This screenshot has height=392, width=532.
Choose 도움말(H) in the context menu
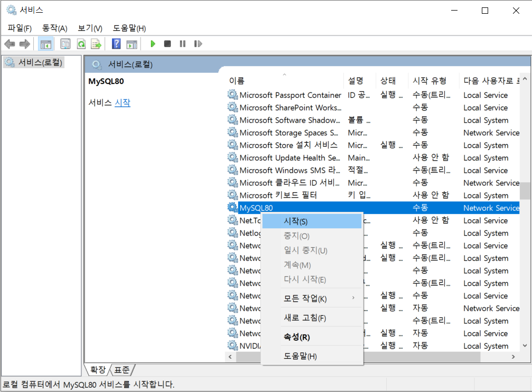click(x=312, y=356)
